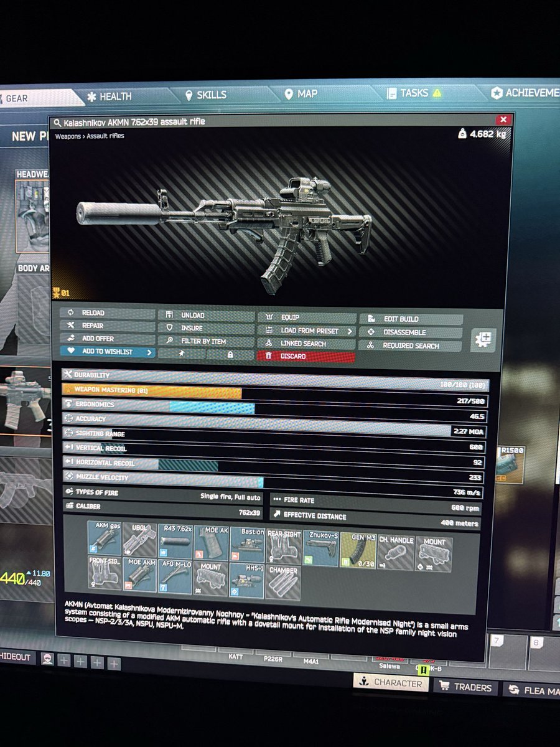560x747 pixels.
Task: Open the CH. HANDLE slot
Action: click(x=396, y=553)
